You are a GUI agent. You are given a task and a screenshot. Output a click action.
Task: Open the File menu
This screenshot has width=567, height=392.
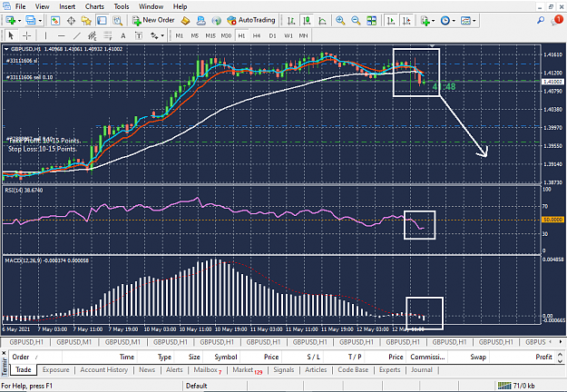point(20,6)
